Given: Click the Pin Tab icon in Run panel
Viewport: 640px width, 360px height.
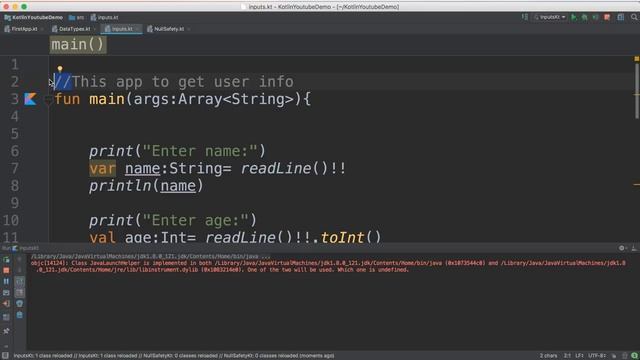Looking at the screenshot, I should pos(6,331).
